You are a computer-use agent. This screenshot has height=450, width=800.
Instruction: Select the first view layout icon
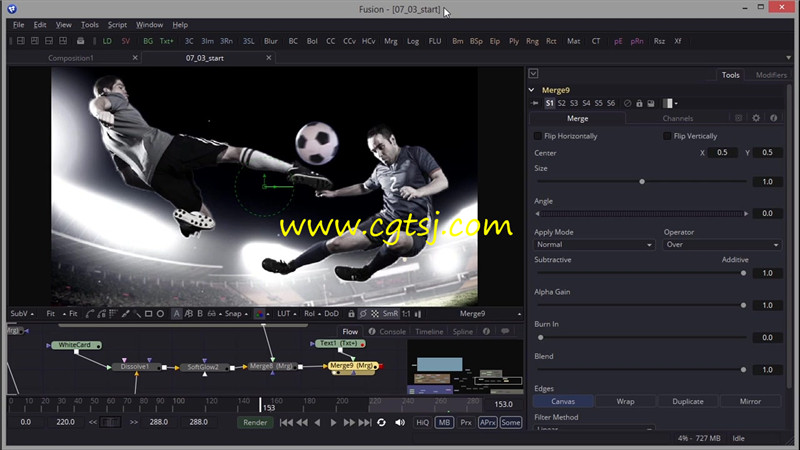point(21,40)
